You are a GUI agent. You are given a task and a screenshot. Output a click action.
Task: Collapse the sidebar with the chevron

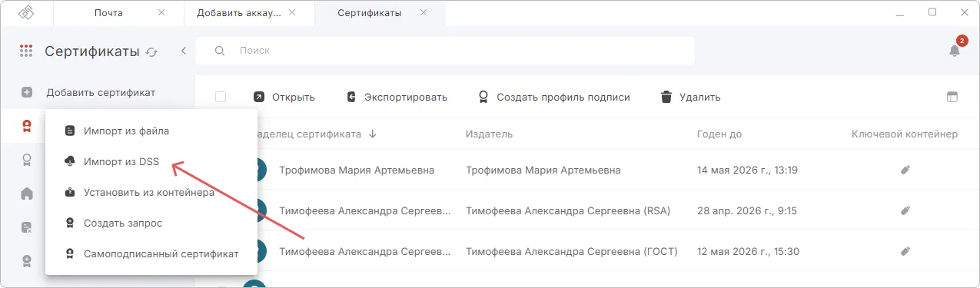click(184, 51)
